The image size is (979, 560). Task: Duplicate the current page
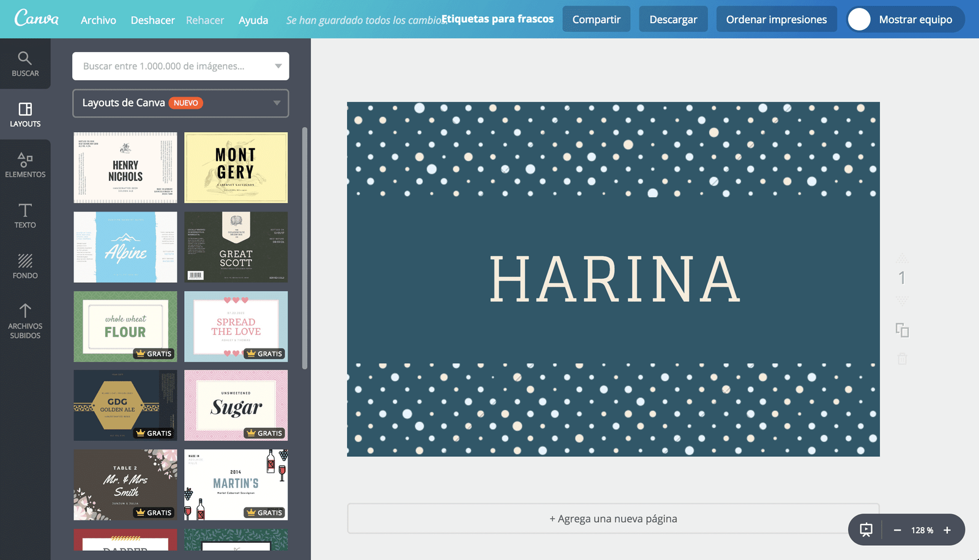(x=902, y=330)
